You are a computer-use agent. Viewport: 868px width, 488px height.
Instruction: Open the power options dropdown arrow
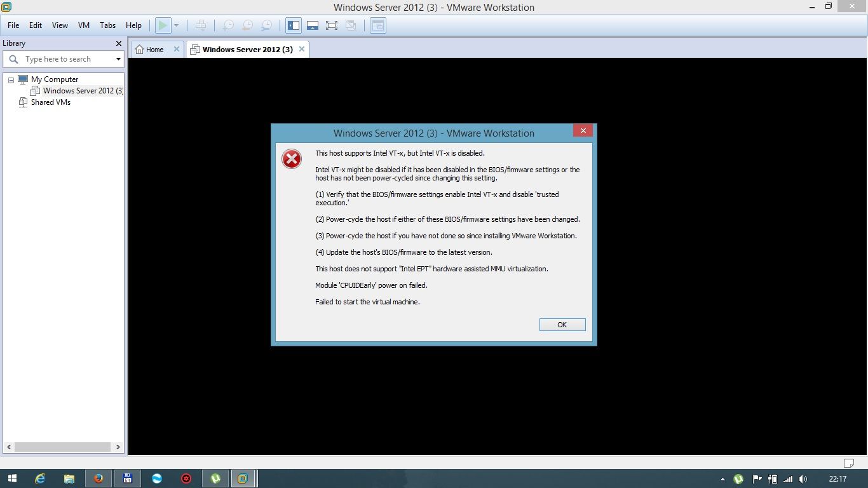177,25
